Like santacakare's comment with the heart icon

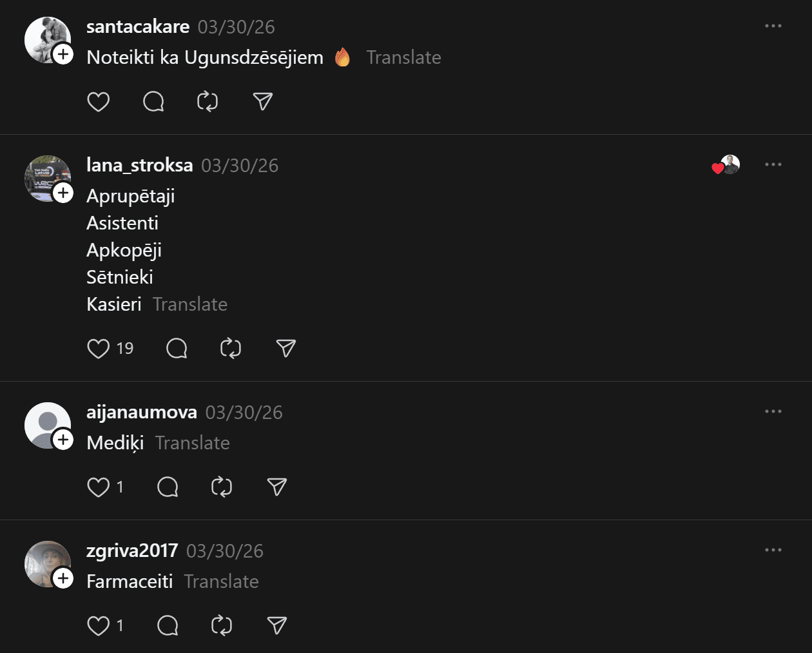tap(99, 102)
